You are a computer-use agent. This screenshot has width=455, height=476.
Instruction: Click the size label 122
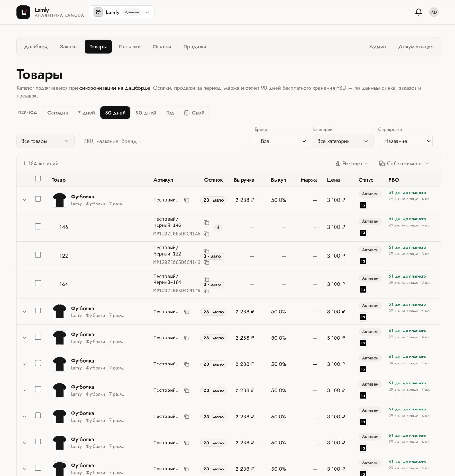64,256
